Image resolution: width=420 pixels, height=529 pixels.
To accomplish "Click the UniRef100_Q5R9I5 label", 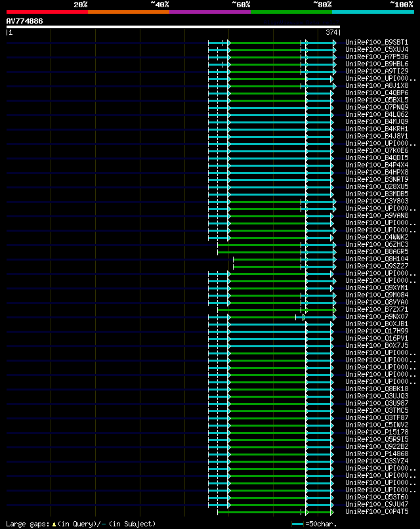I will [377, 439].
